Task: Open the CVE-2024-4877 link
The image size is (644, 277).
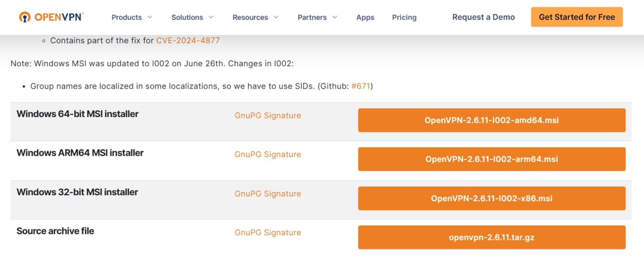Action: click(188, 40)
